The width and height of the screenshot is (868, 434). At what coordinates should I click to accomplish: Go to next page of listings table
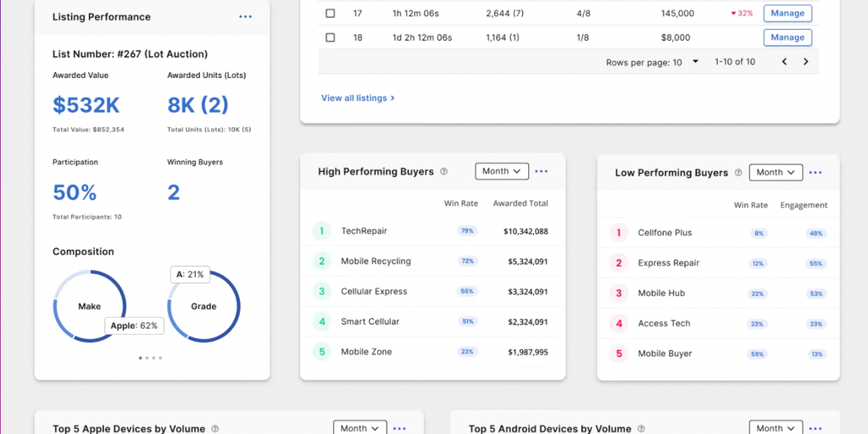pos(805,62)
